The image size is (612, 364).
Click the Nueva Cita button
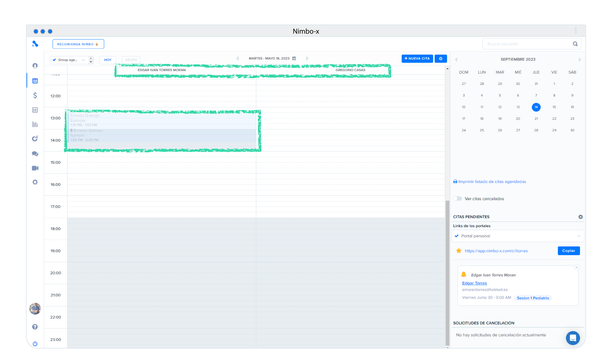(x=417, y=59)
